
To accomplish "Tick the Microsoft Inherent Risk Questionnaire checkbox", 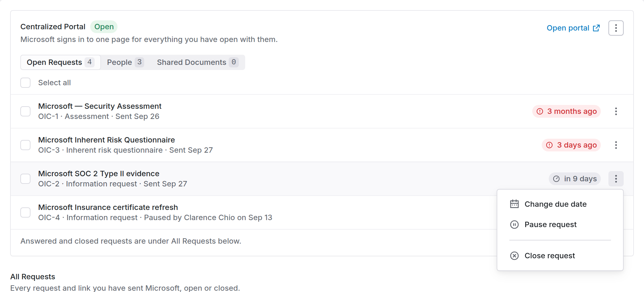I will coord(25,145).
